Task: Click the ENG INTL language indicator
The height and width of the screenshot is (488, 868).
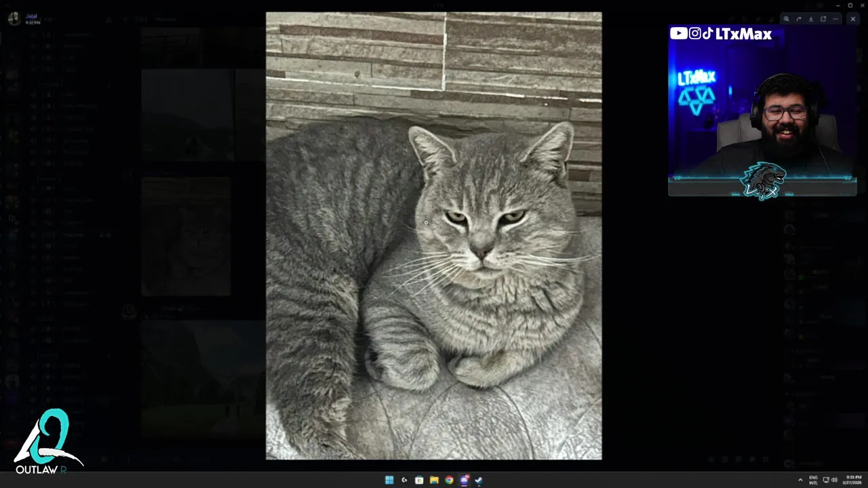Action: (x=814, y=480)
